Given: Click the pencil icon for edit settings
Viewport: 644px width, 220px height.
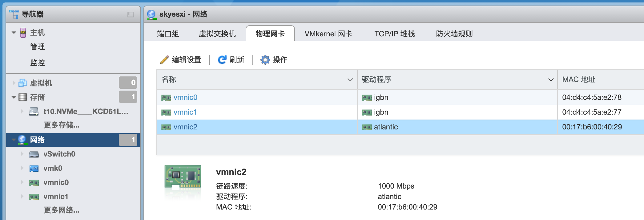Looking at the screenshot, I should click(164, 59).
